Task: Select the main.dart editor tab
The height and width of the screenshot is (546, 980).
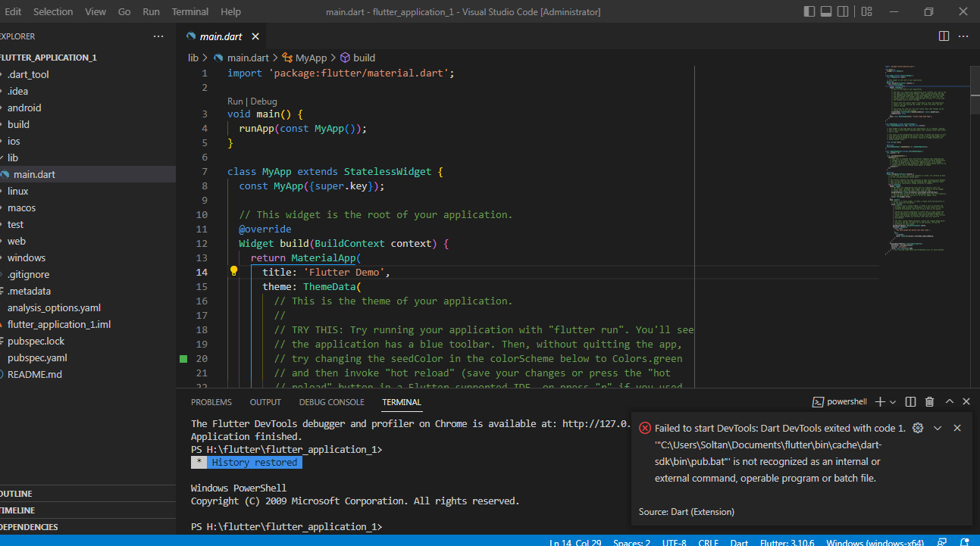Action: (x=221, y=36)
